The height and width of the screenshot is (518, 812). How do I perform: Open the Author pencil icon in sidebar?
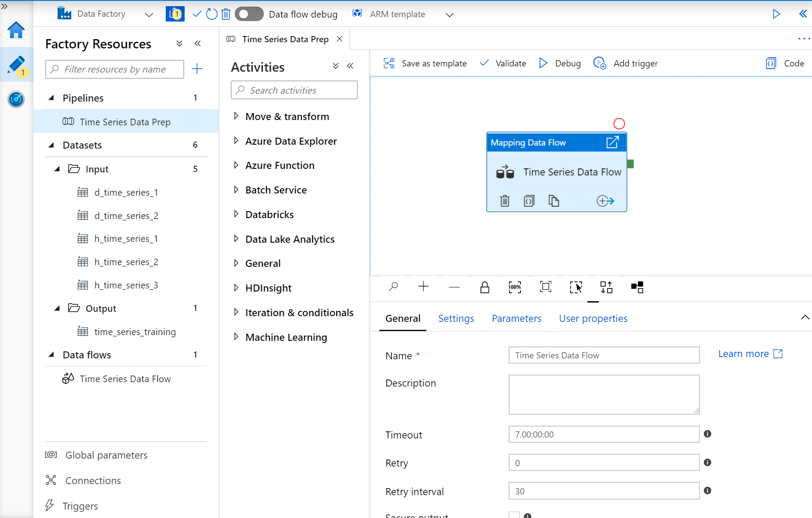(x=16, y=65)
